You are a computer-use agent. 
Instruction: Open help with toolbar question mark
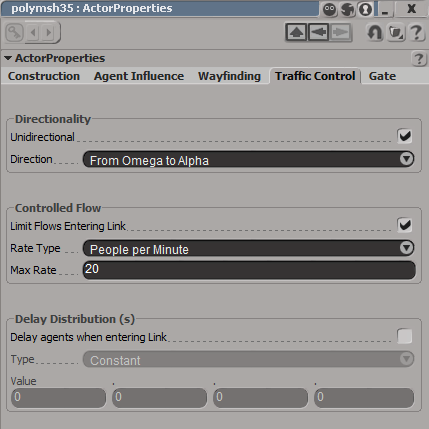(416, 33)
